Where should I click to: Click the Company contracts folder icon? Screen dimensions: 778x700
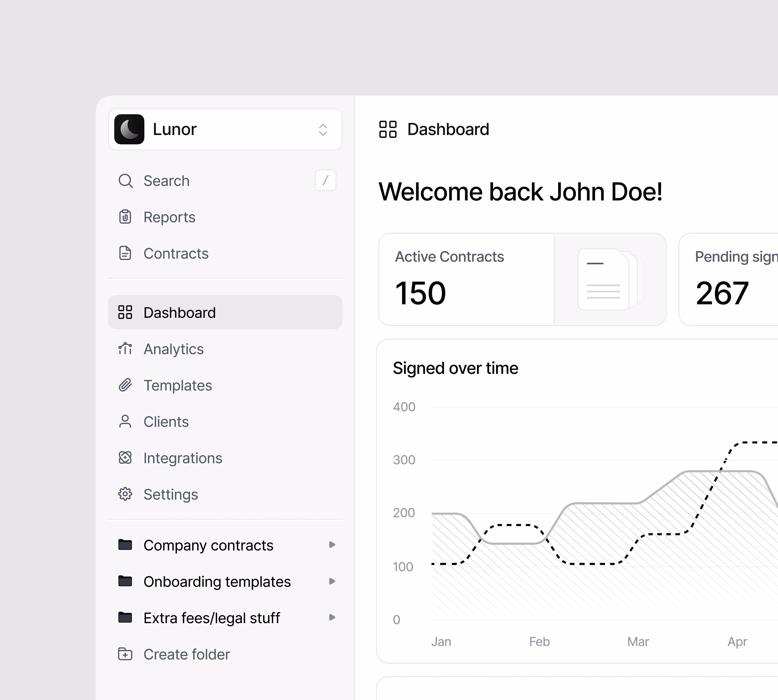pos(125,545)
